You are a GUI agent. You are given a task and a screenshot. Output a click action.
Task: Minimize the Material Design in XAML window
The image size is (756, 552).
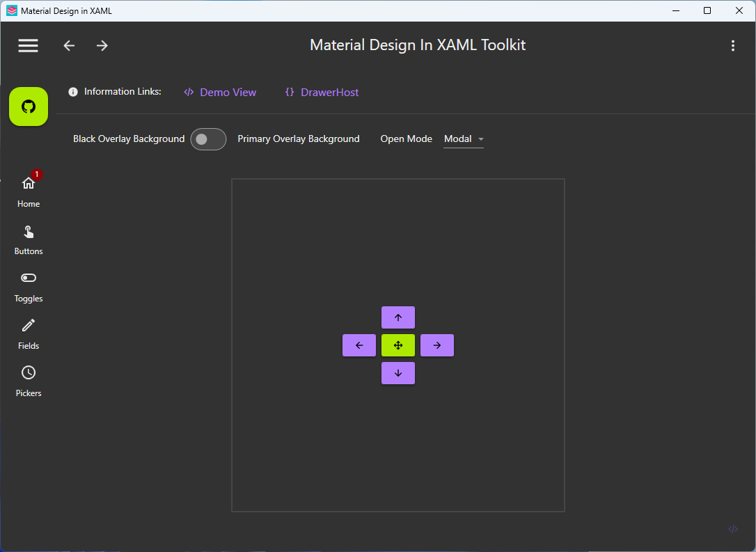tap(676, 10)
